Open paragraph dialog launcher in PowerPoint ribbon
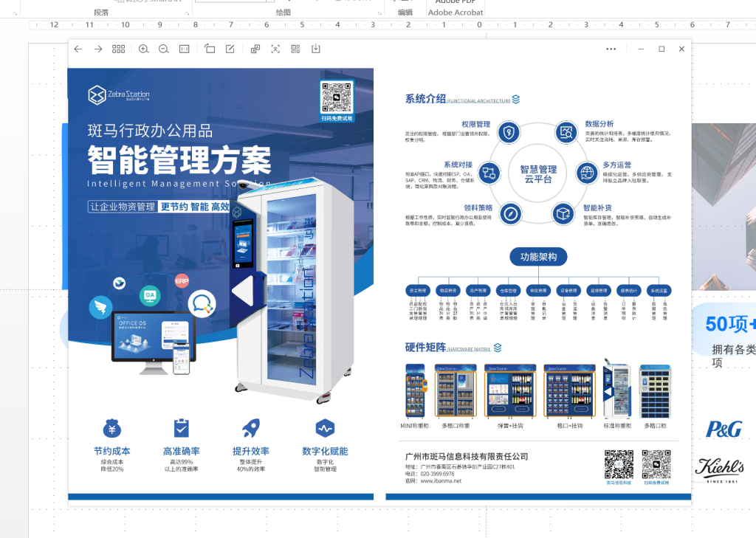This screenshot has height=538, width=756. pos(187,13)
